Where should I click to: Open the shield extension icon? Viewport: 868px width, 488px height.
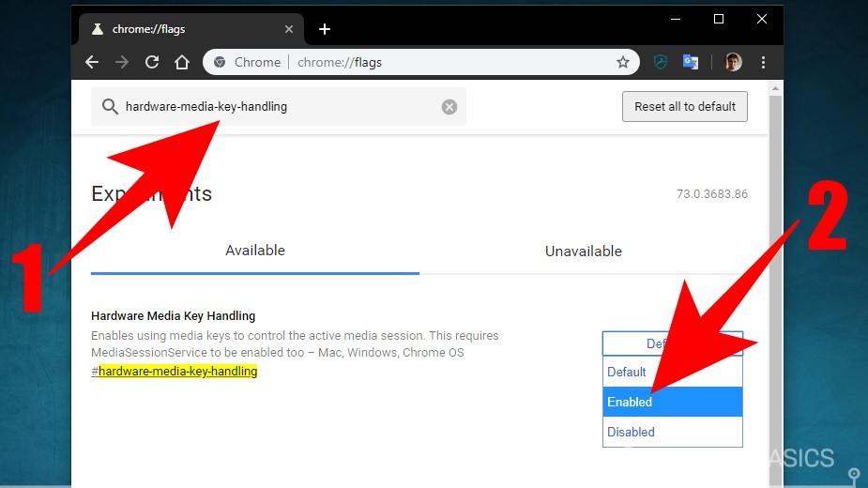coord(660,62)
